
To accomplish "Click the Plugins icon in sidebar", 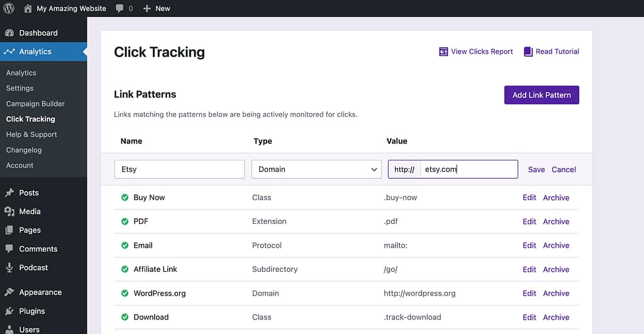I will 9,311.
